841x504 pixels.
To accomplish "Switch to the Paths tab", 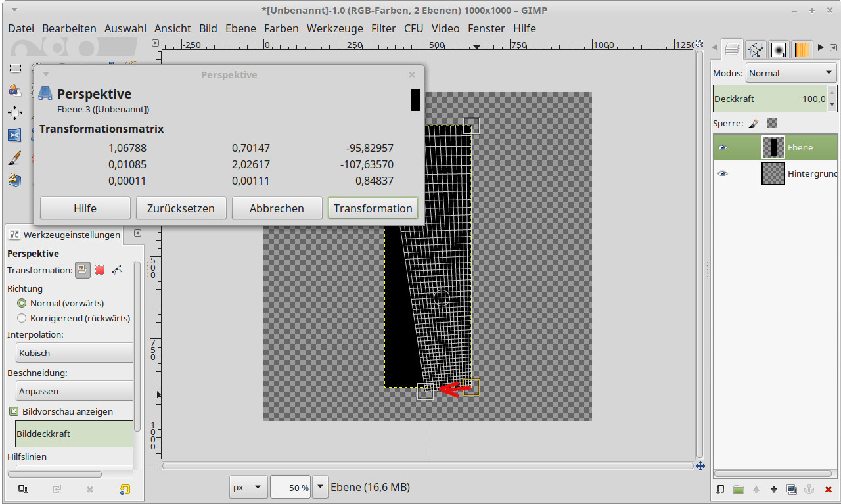I will 756,49.
